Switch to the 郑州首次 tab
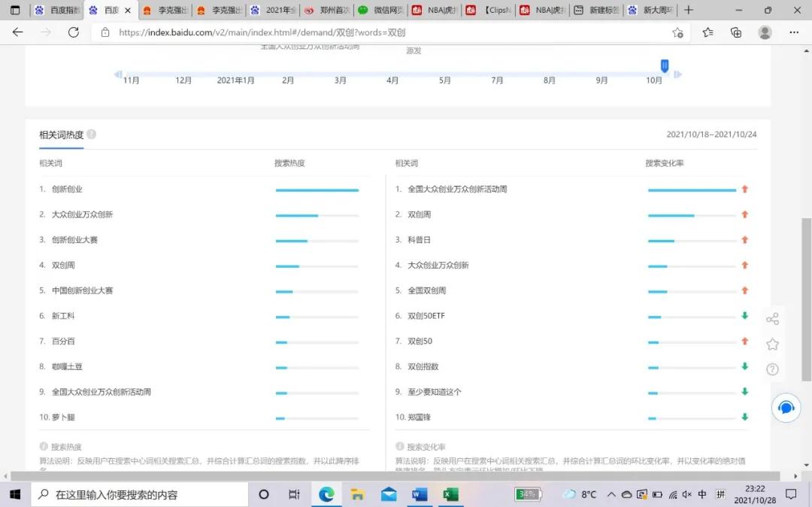 pos(327,10)
